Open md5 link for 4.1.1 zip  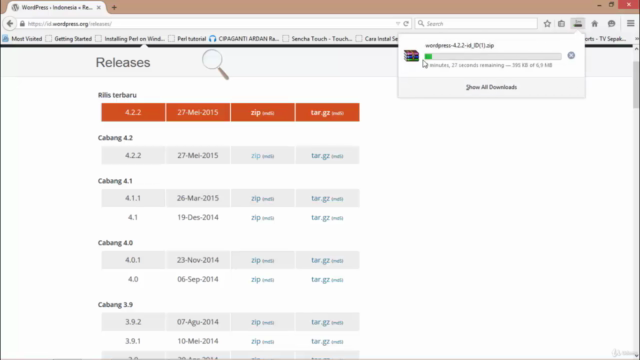(x=268, y=199)
